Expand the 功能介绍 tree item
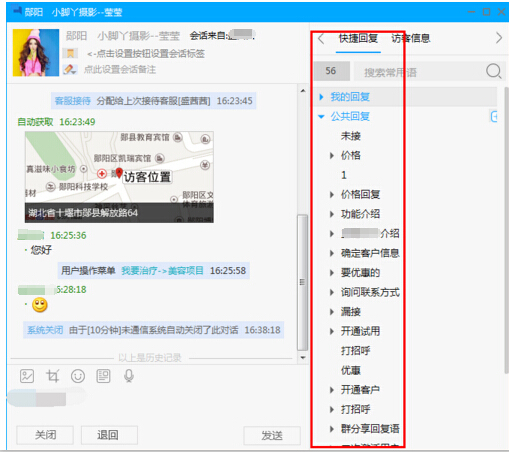Screen dimensions: 509x452 pyautogui.click(x=332, y=214)
